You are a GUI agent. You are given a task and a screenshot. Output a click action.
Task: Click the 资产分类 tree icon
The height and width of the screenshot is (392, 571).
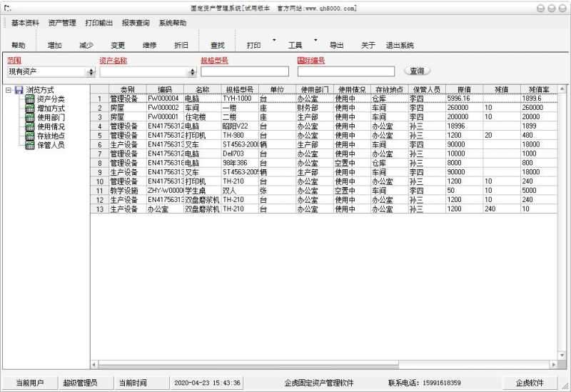(x=30, y=99)
